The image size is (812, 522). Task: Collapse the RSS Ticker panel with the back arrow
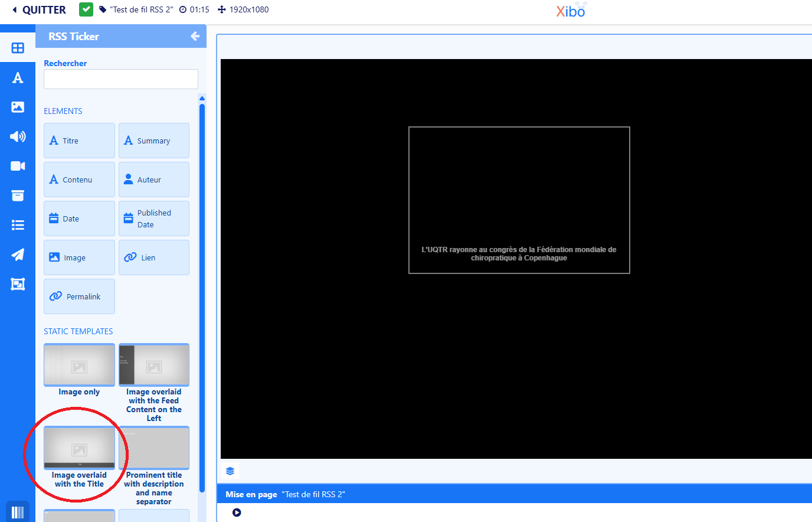(x=195, y=36)
